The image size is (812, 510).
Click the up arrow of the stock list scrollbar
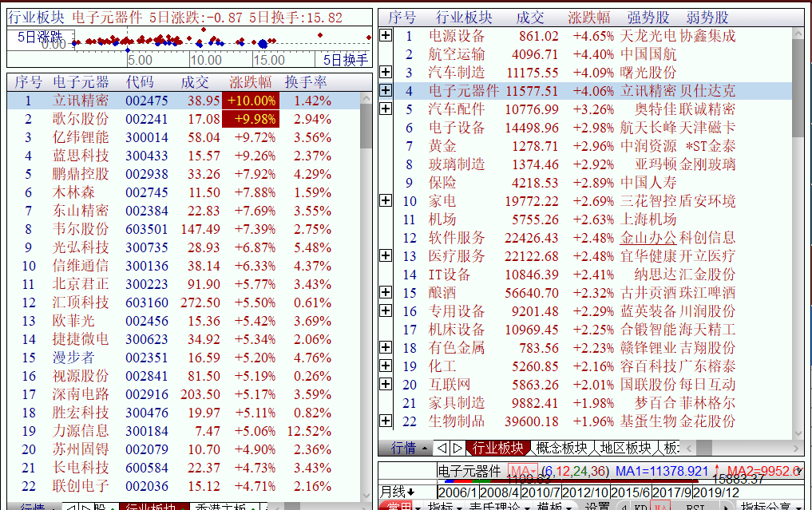366,98
